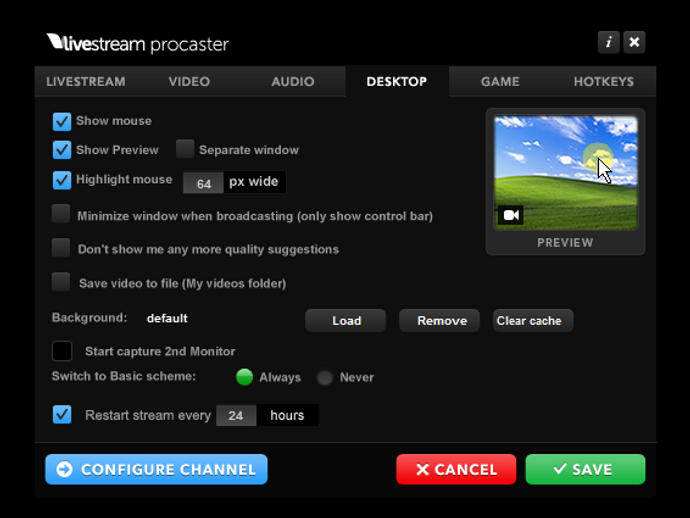Switch to the LIVESTREAM tab
The image size is (690, 518).
[x=86, y=81]
